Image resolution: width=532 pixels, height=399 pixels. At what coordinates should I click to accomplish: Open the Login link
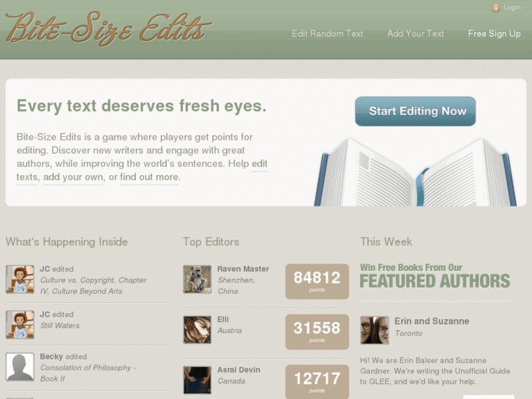coord(512,7)
